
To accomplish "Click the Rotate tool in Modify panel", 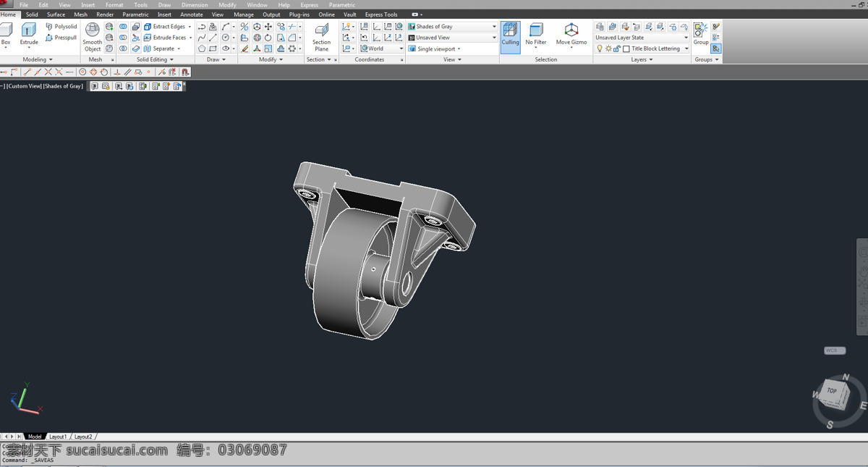I will coord(268,38).
